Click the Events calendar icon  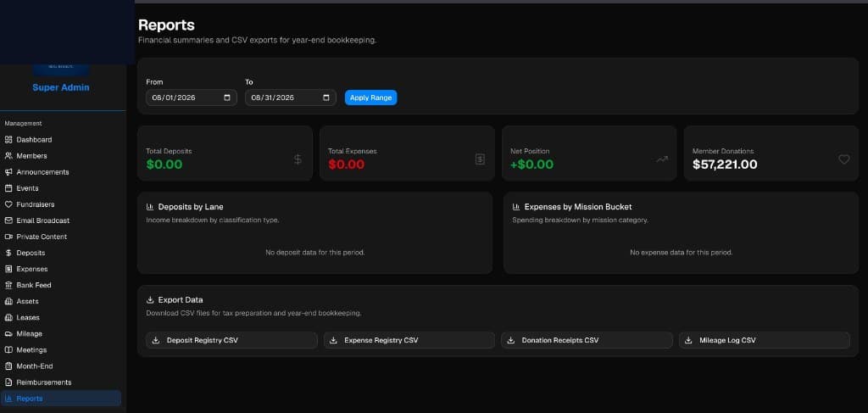[8, 188]
